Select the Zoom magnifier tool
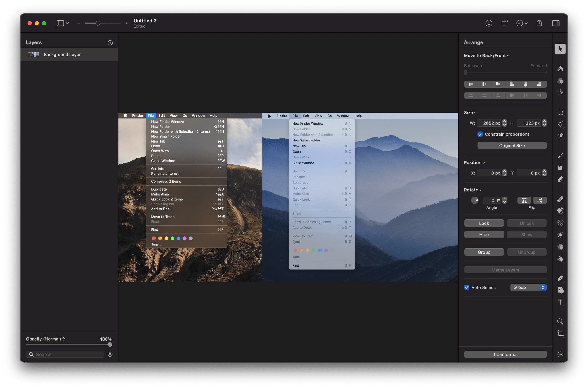 (560, 322)
